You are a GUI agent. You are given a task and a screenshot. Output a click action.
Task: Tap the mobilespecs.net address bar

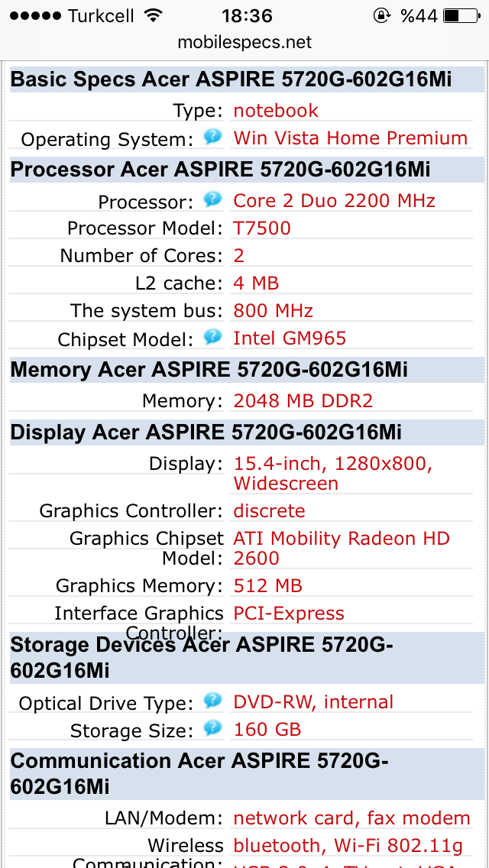coord(244,42)
